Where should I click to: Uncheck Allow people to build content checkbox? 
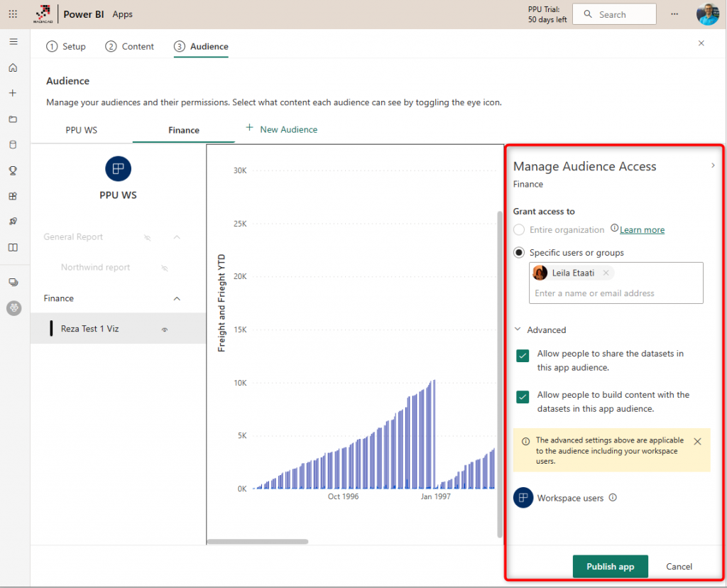[523, 397]
